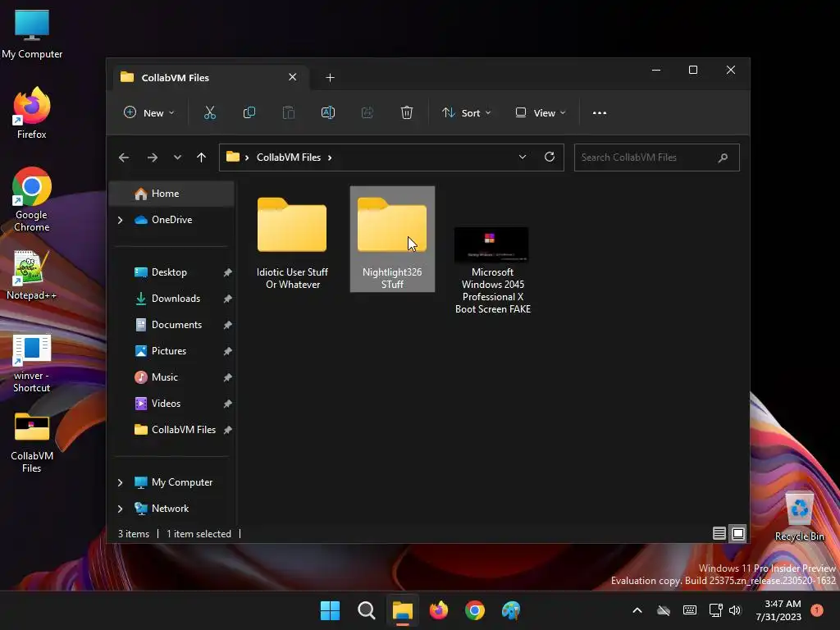This screenshot has height=630, width=840.
Task: Add a new Explorer tab
Action: [330, 78]
